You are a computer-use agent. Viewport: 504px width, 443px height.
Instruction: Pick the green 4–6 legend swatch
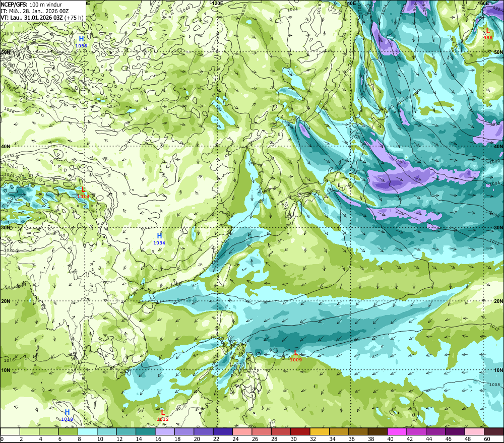click(48, 432)
